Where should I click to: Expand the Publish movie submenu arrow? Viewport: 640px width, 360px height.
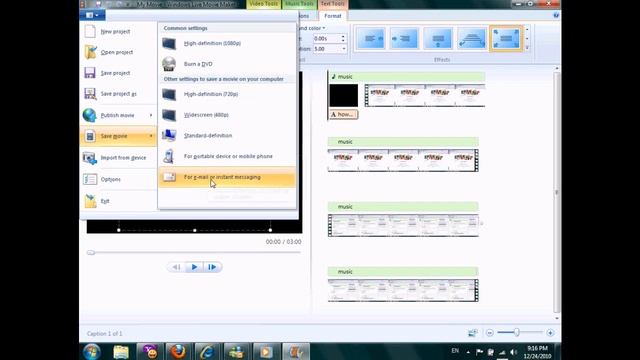click(151, 115)
